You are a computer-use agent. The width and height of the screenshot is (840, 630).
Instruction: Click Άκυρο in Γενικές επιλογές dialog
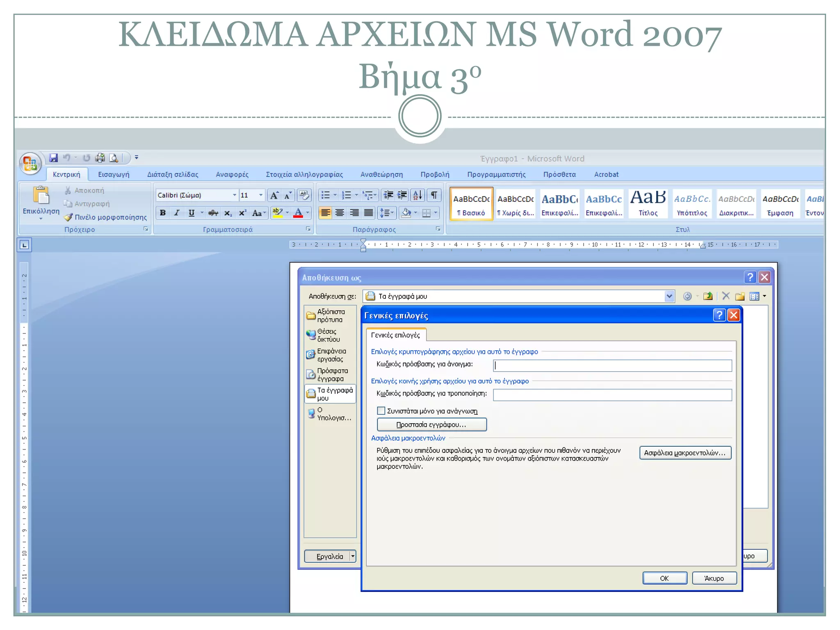pos(714,578)
